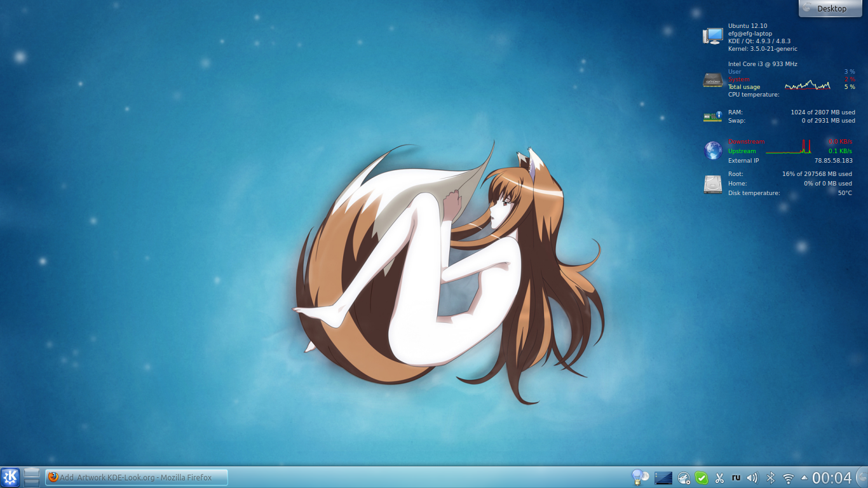
Task: Click the '5 %' total usage value
Action: tap(850, 87)
